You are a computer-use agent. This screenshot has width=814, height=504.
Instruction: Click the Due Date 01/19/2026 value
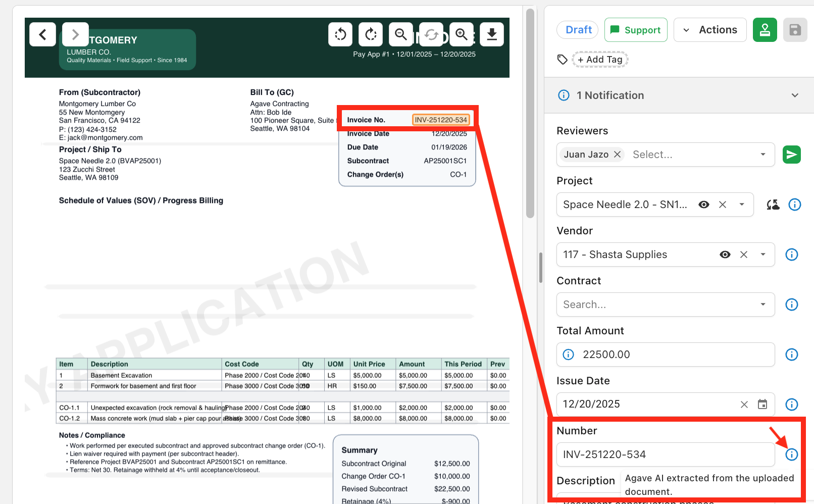449,147
